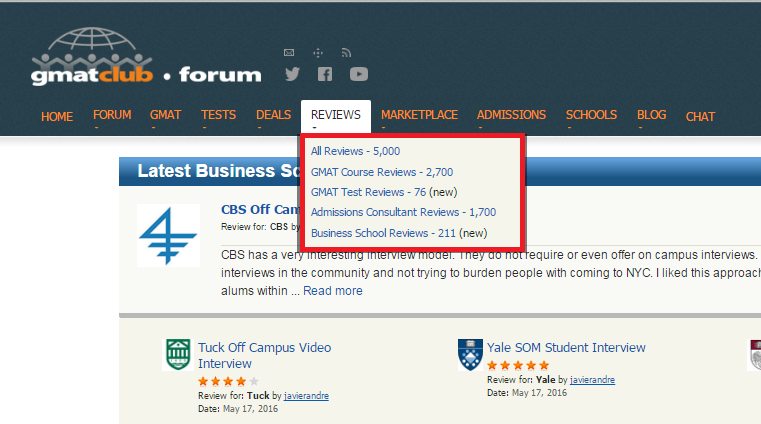Open the CBS Off Campus review title

pyautogui.click(x=261, y=210)
